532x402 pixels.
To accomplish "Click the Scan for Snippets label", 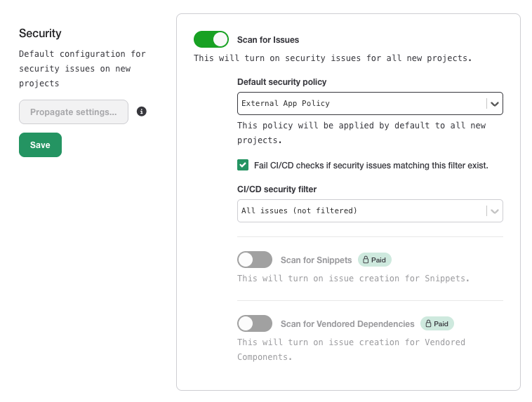I will (x=316, y=260).
